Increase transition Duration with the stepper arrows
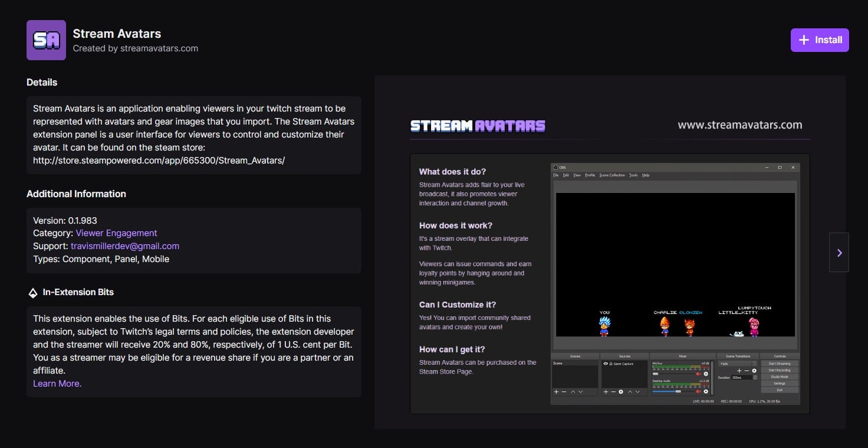 [755, 378]
